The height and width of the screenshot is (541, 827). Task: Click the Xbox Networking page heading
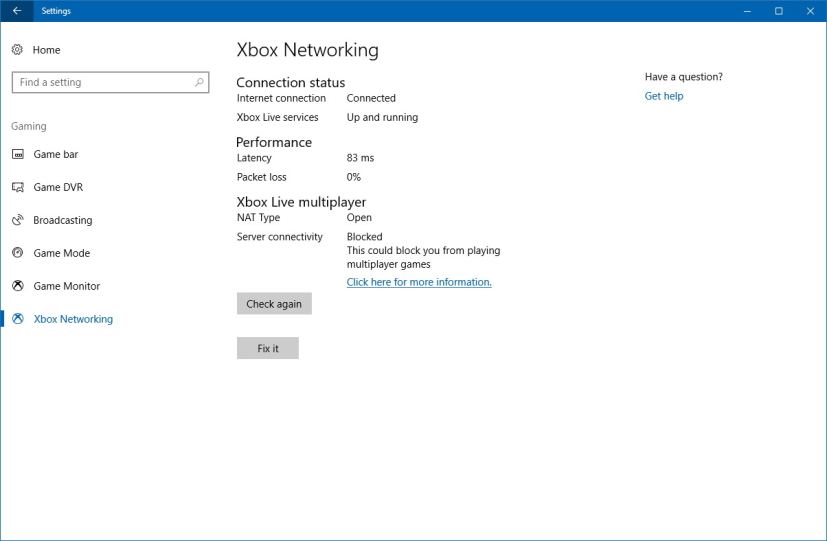307,50
